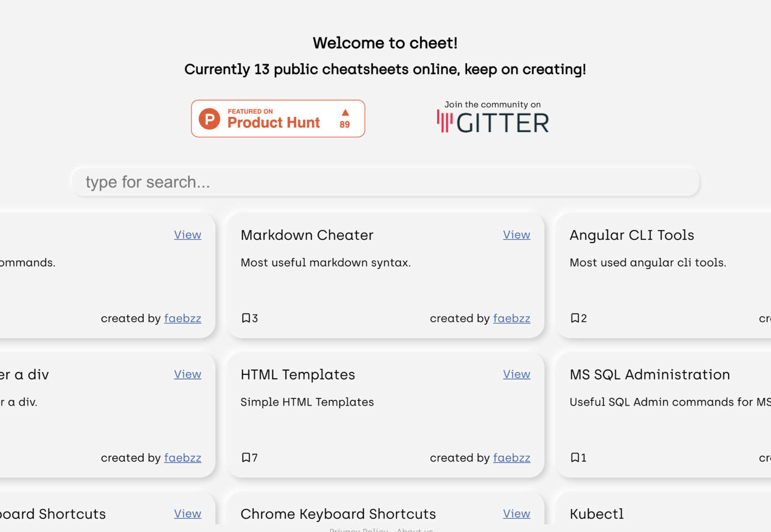The image size is (771, 532).
Task: Open faebzz link on the 'a div' card
Action: click(x=182, y=458)
